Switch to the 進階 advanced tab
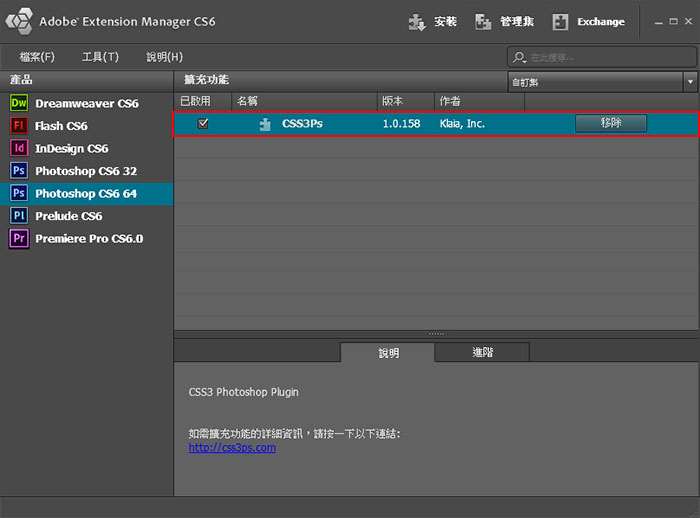700x518 pixels. (482, 352)
